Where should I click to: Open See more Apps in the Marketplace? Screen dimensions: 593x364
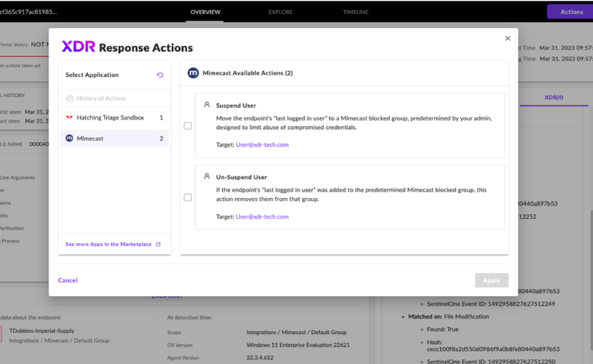(108, 244)
